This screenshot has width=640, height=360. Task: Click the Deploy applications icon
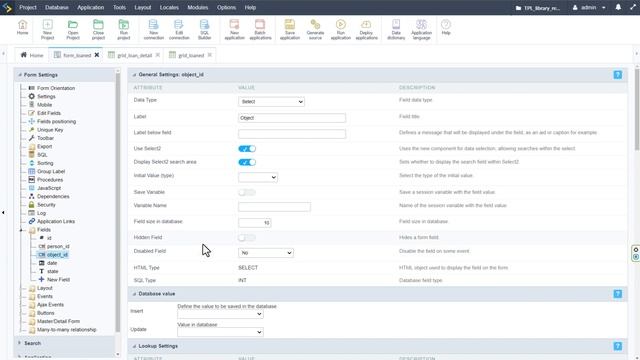click(366, 30)
